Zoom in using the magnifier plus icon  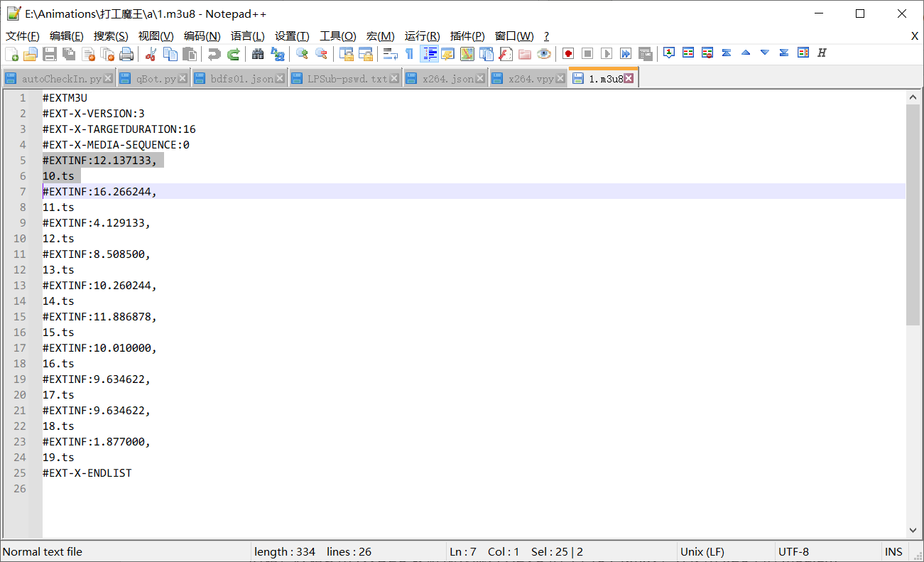click(x=302, y=53)
